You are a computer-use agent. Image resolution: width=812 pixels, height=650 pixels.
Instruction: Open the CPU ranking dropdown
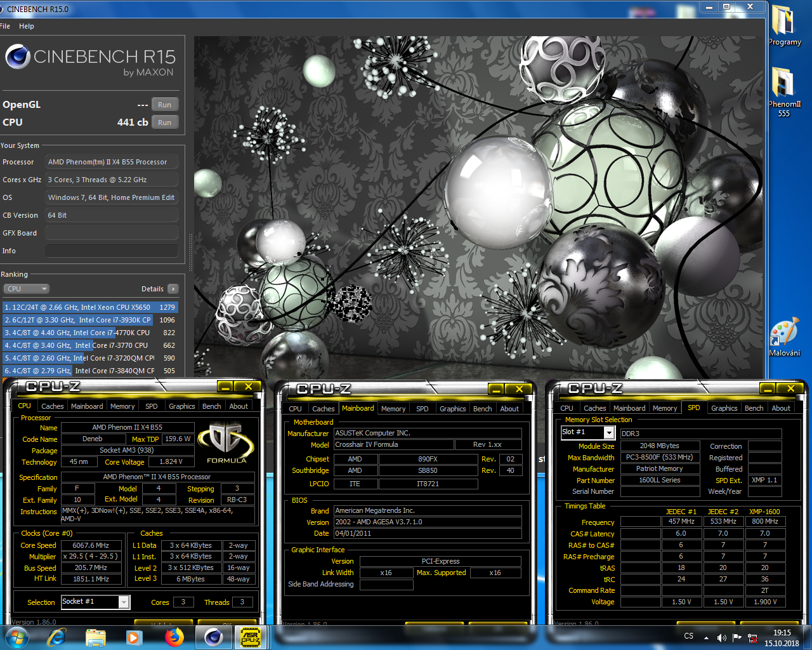(26, 289)
